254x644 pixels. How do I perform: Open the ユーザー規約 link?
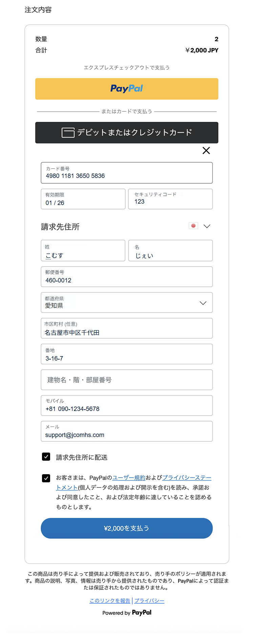[129, 478]
